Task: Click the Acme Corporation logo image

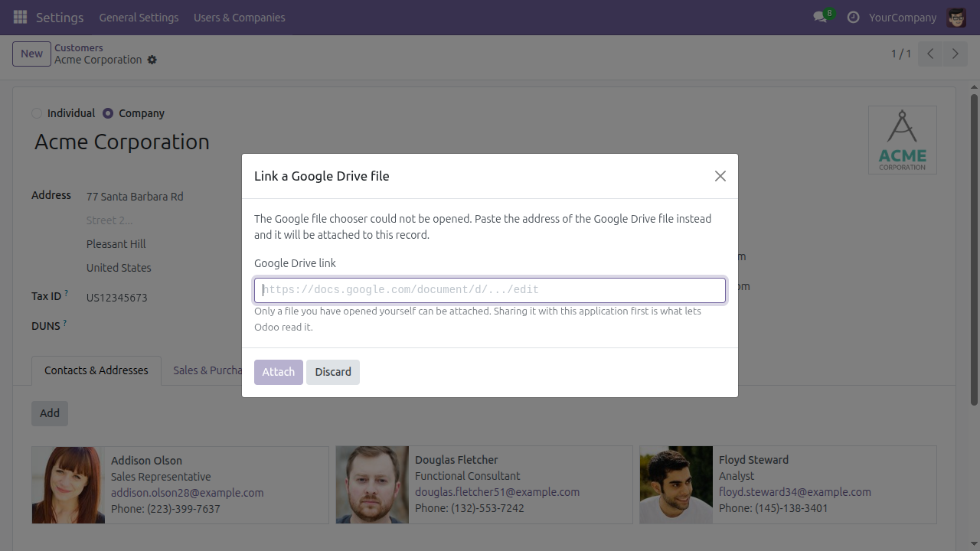Action: (x=902, y=140)
